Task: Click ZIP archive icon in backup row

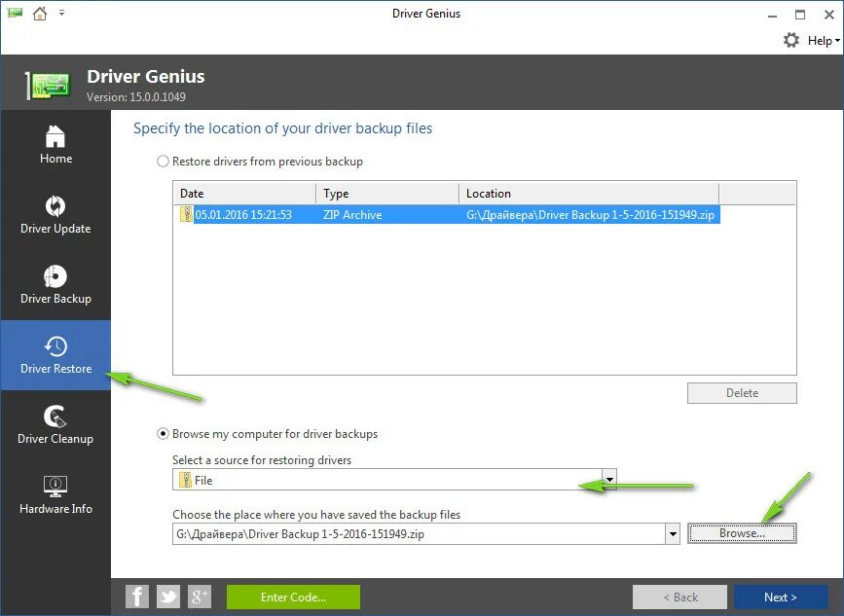Action: 186,214
